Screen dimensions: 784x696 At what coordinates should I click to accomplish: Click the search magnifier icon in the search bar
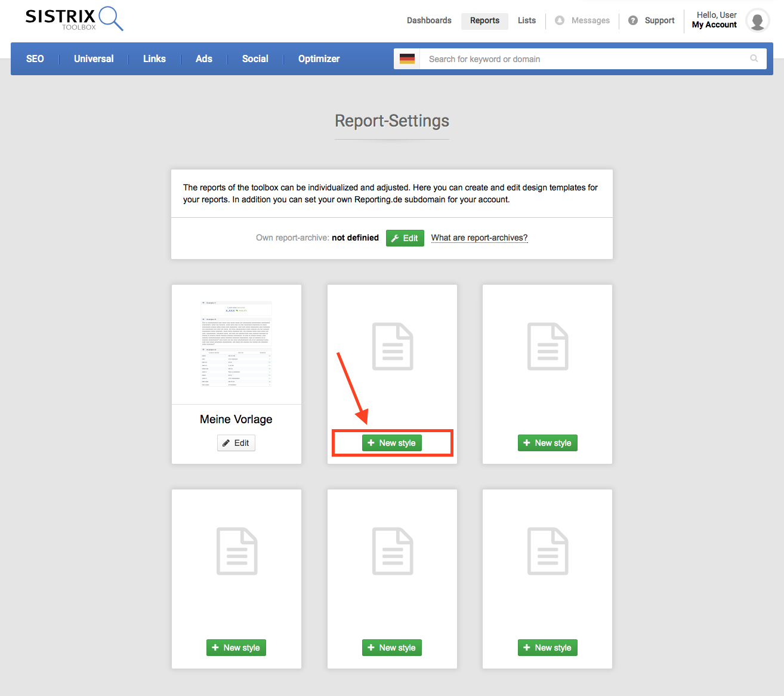click(x=754, y=58)
